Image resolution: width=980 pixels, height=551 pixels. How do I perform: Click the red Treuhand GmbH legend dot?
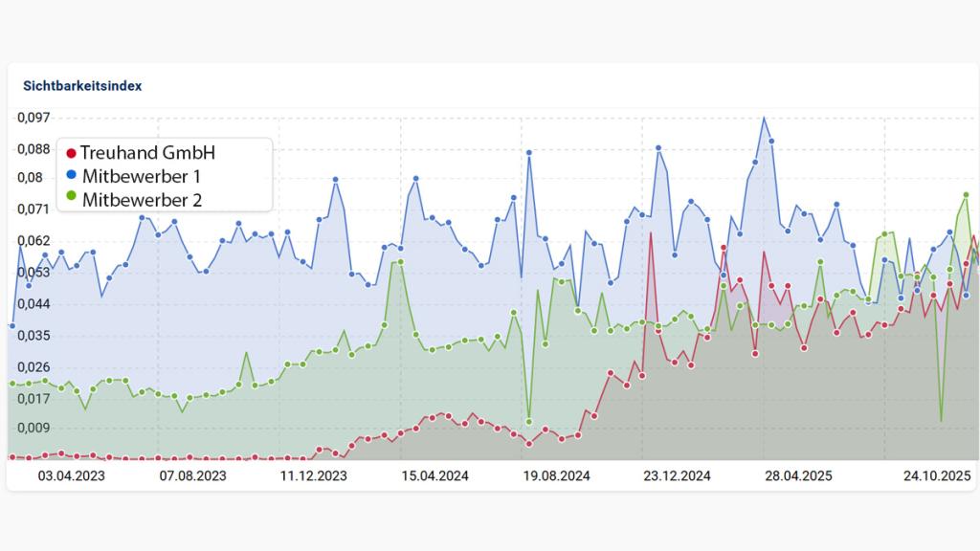[71, 153]
